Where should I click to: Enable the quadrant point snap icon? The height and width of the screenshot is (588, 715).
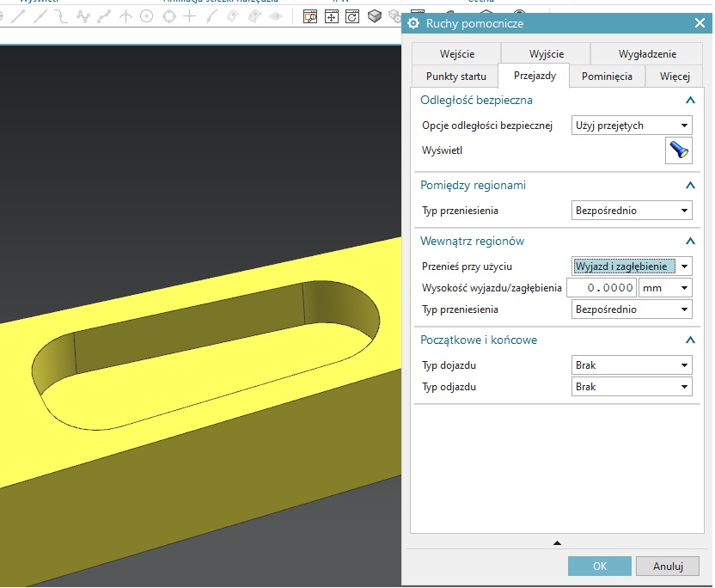[x=169, y=17]
